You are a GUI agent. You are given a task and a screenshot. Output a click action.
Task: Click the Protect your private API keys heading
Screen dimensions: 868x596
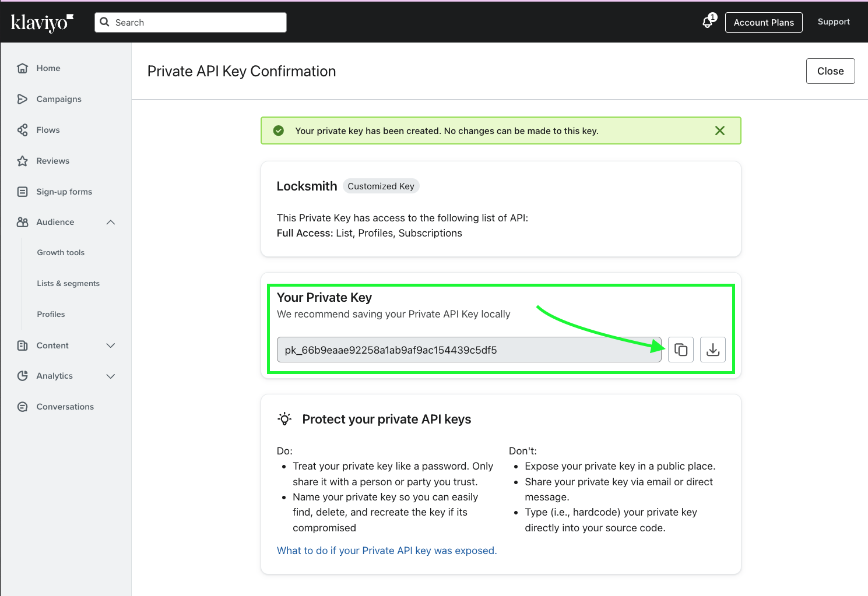(386, 419)
